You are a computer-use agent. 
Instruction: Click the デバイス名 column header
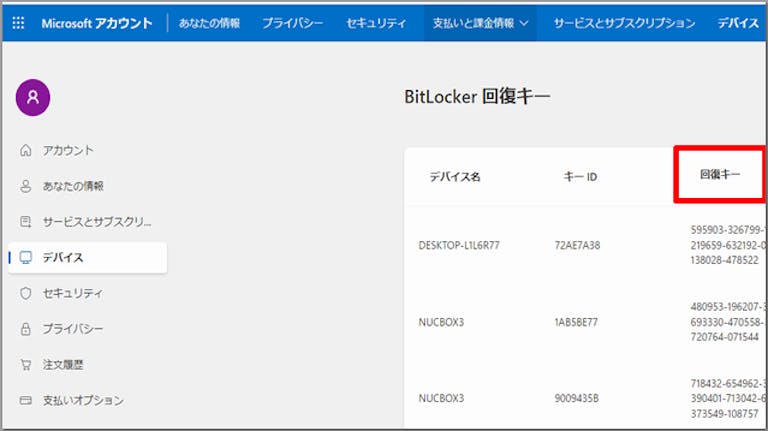point(455,177)
